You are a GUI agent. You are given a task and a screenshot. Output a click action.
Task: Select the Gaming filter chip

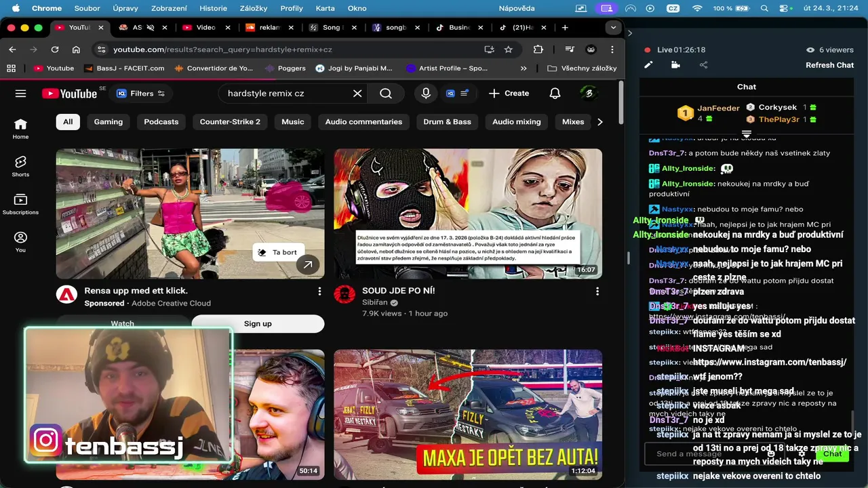(108, 122)
